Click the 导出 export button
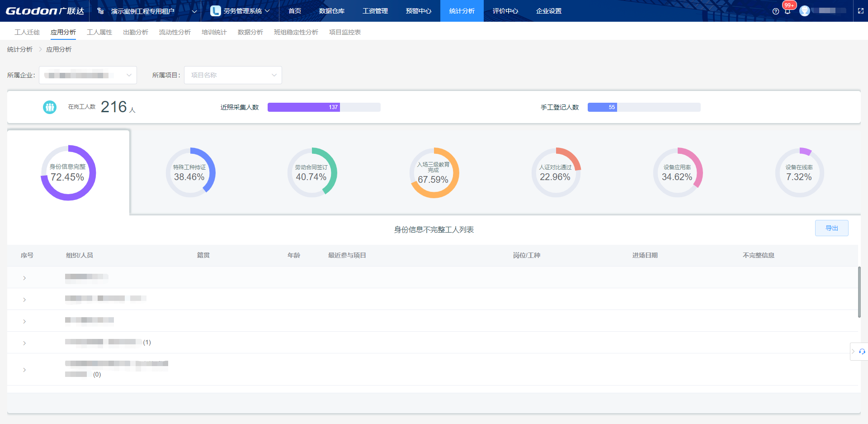The width and height of the screenshot is (868, 424). tap(831, 228)
